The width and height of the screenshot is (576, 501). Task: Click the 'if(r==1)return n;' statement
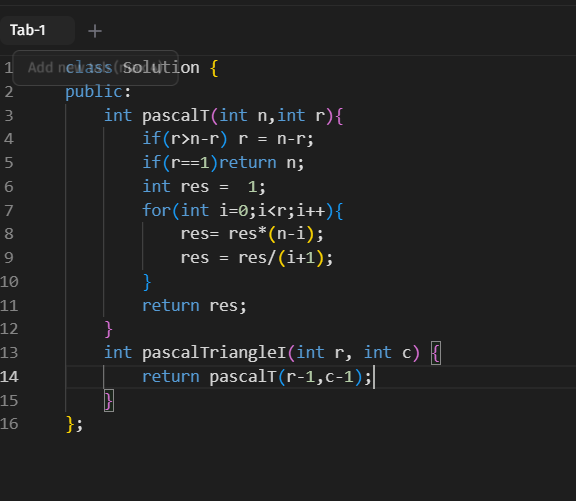(223, 163)
